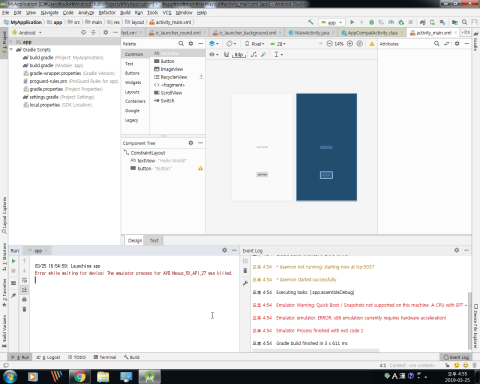Screen dimensions: 480x384
Task: Toggle autoconnect magnet in design toolbar
Action: tap(226, 54)
